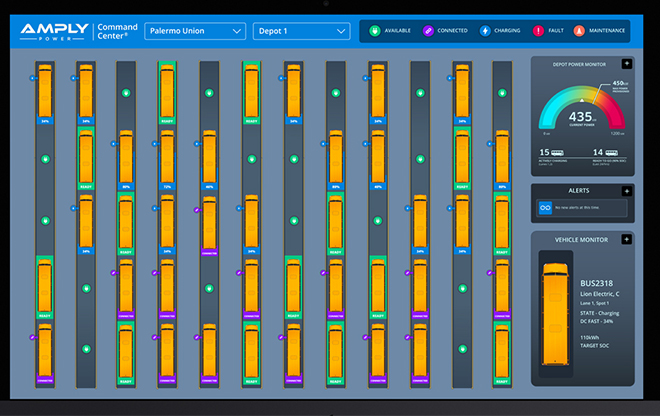Click the red Fault alert icon
The height and width of the screenshot is (416, 660).
tap(537, 31)
